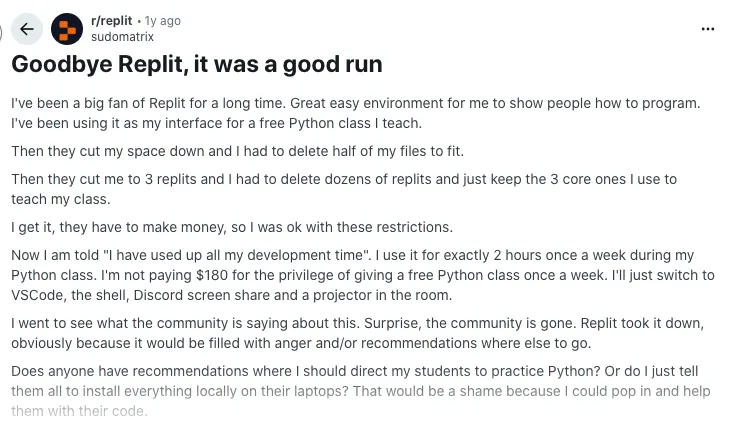Image resolution: width=738 pixels, height=436 pixels.
Task: Click the partially visible circle at left edge
Action: [x=2, y=29]
